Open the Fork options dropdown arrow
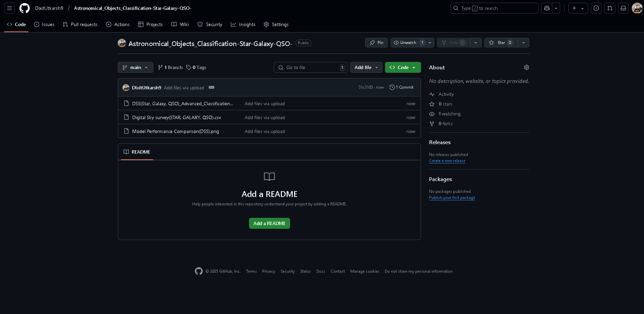The height and width of the screenshot is (314, 644). [x=476, y=43]
